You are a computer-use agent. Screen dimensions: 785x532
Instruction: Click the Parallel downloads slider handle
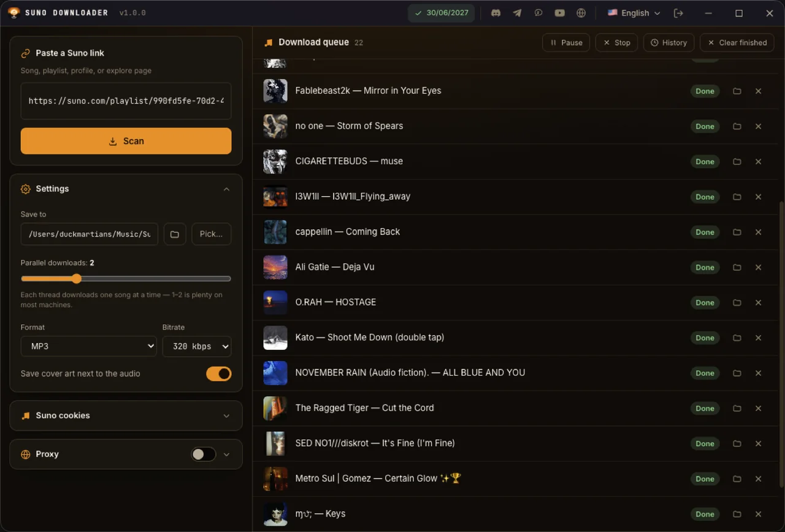pos(77,279)
